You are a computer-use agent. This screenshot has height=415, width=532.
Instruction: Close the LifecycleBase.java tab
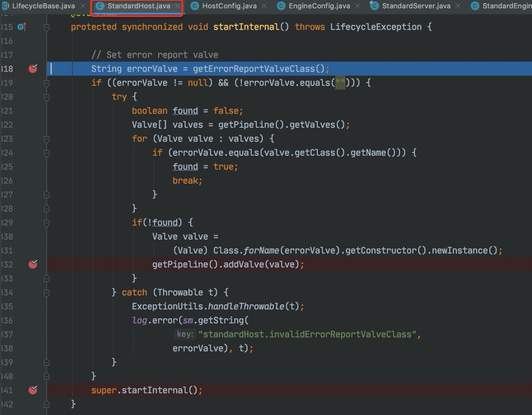83,6
